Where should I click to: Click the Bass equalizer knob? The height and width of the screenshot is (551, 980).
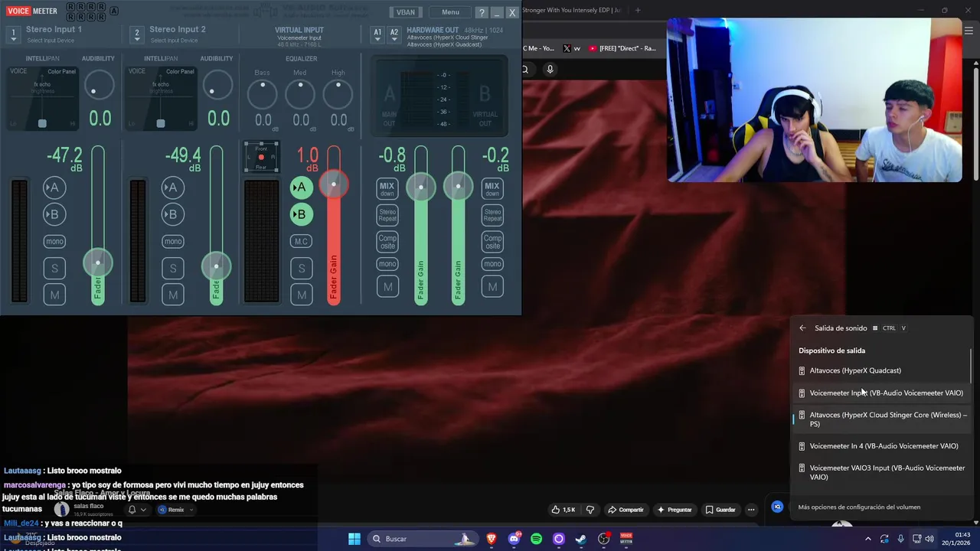(263, 94)
